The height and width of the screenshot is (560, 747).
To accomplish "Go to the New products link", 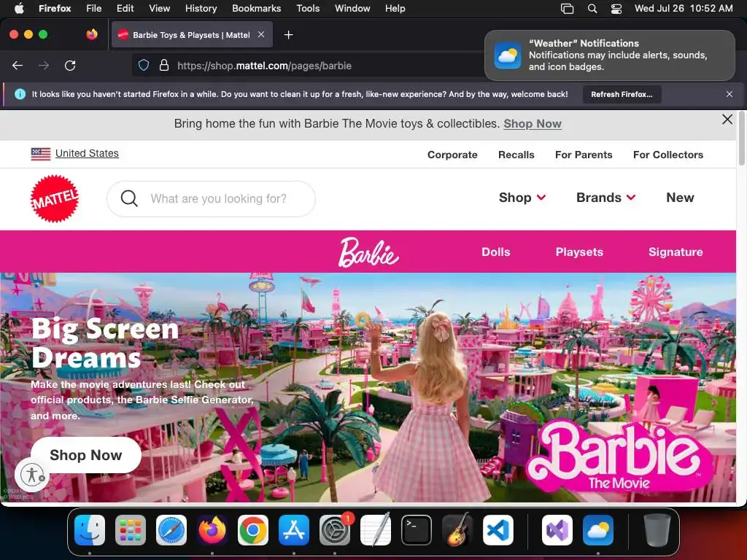I will click(x=680, y=198).
